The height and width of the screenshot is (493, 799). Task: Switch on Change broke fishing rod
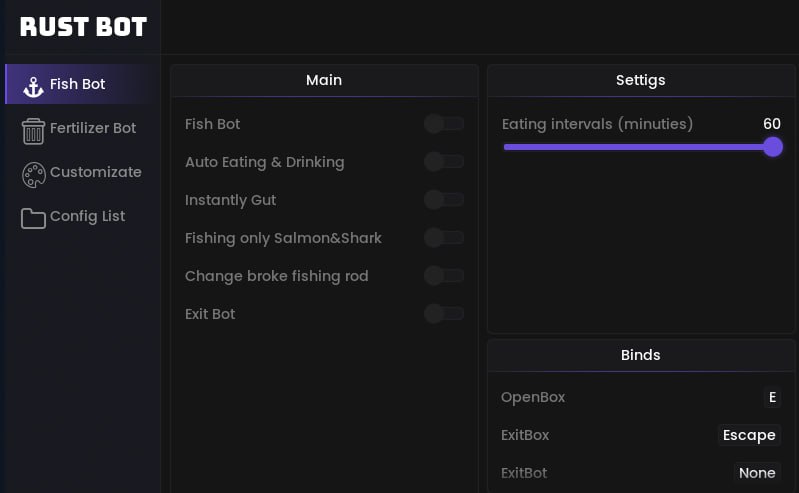[x=443, y=276]
